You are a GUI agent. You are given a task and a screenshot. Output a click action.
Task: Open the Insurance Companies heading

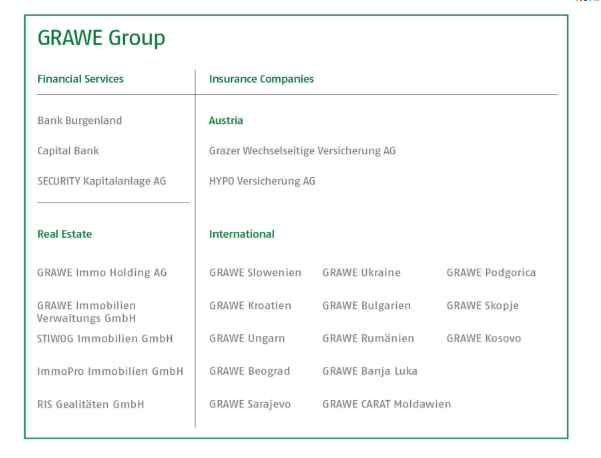coord(261,79)
